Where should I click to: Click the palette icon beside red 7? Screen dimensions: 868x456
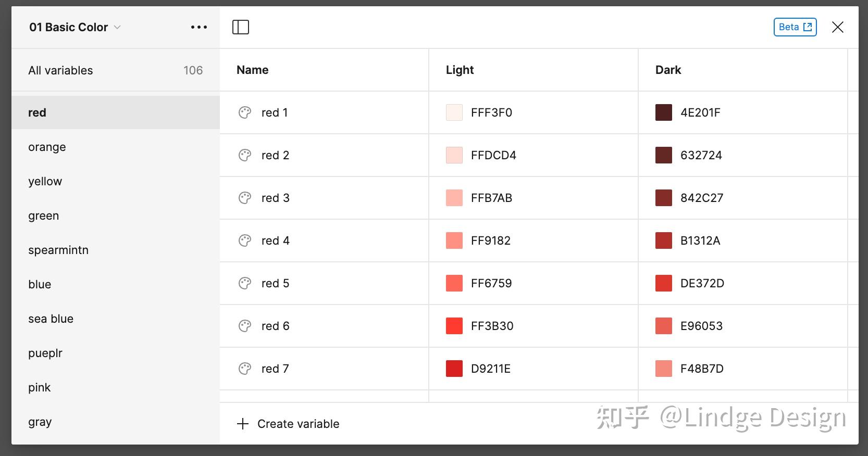tap(245, 369)
